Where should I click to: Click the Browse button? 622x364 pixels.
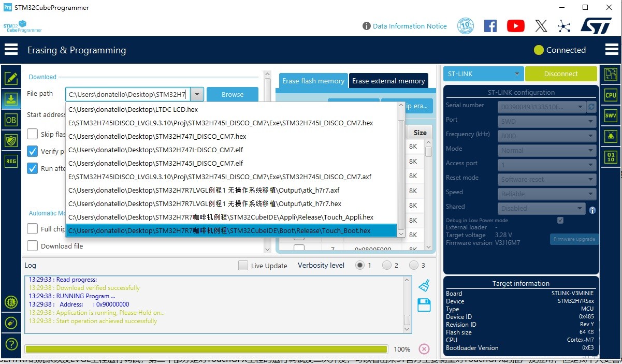pyautogui.click(x=233, y=94)
